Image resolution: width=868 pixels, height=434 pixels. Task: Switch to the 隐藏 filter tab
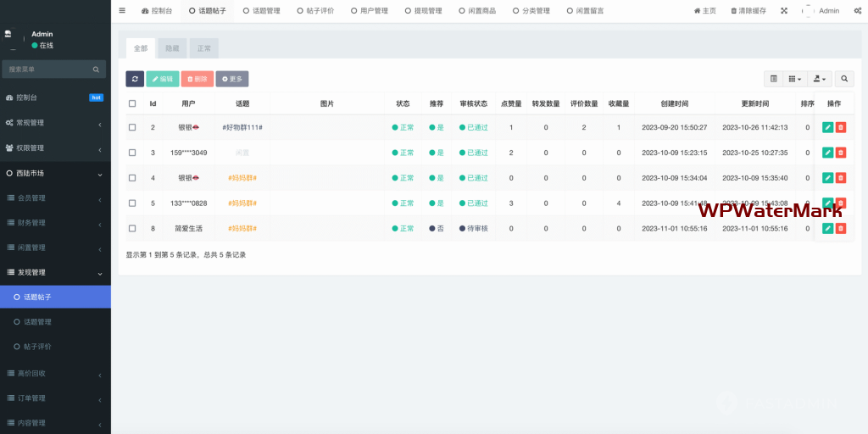pos(171,48)
